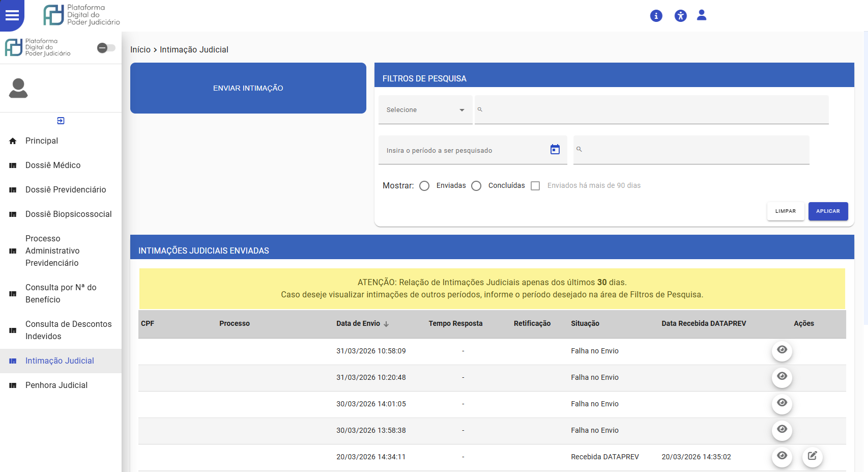
Task: Open Penhora Judicial menu item
Action: tap(61, 385)
